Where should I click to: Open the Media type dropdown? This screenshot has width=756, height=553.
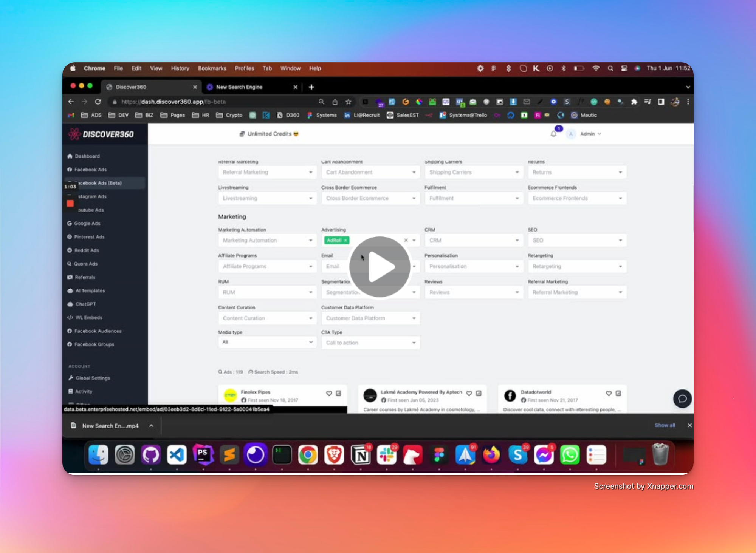[267, 342]
